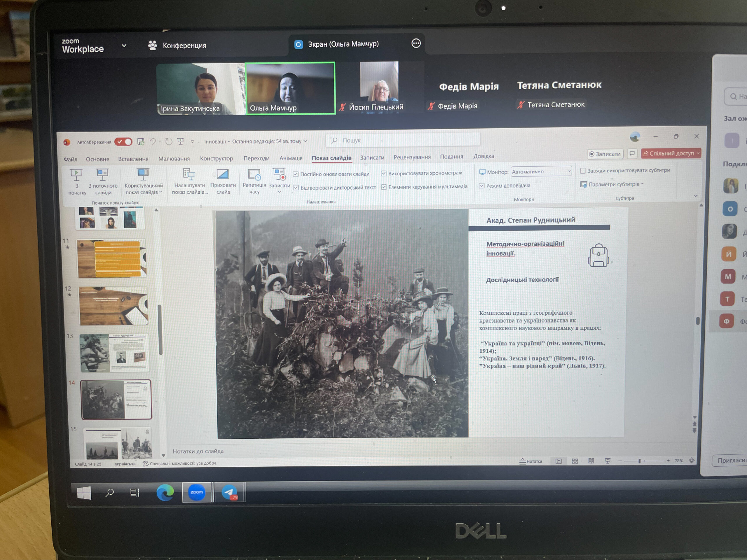Expand Zoom Workplace dropdown chevron
Viewport: 747px width, 560px height.
124,45
